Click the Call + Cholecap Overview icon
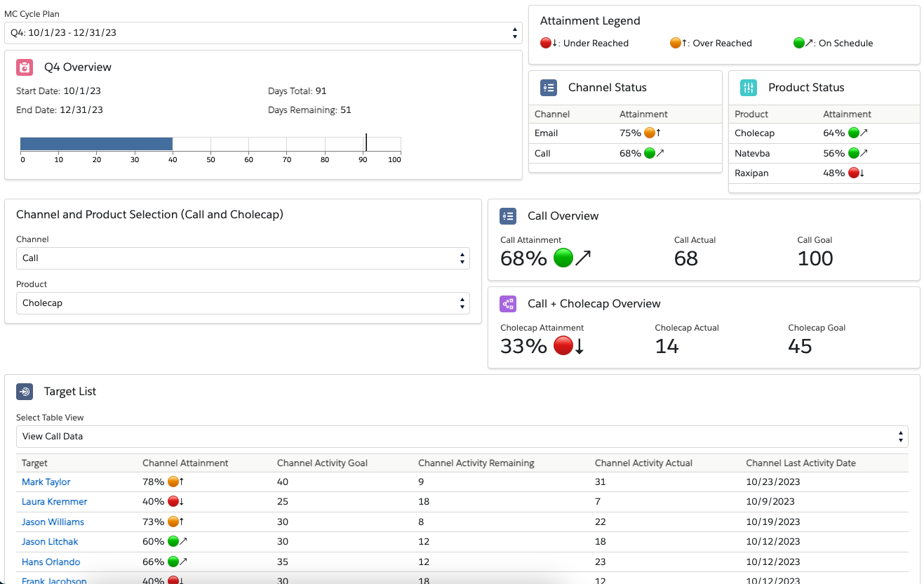This screenshot has width=924, height=584. (x=508, y=304)
